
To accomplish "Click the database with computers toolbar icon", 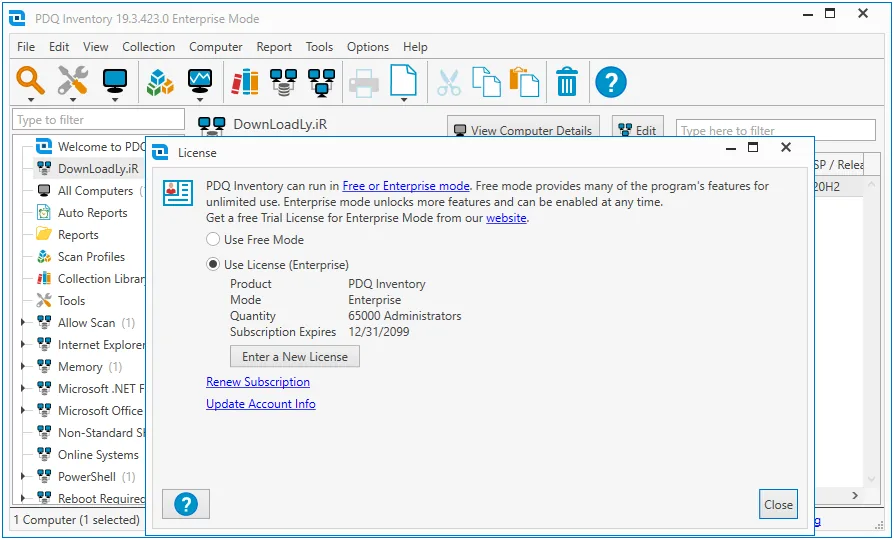I will click(283, 82).
